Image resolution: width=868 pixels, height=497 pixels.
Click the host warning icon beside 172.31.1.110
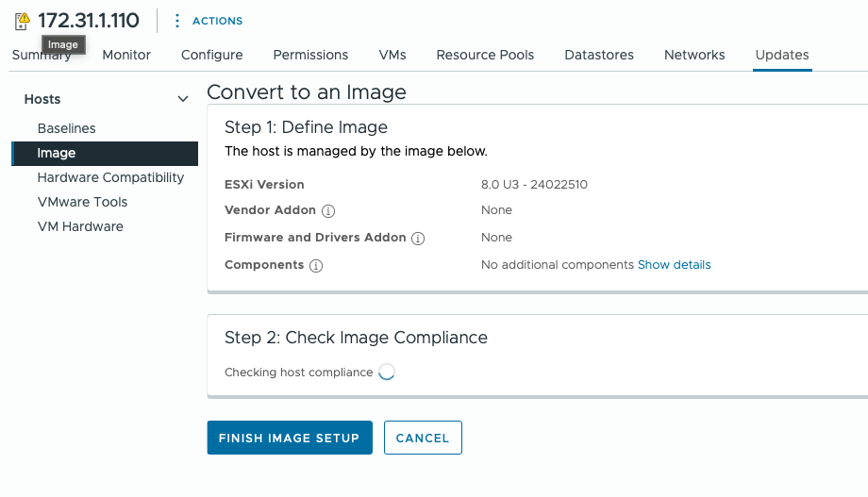(22, 21)
